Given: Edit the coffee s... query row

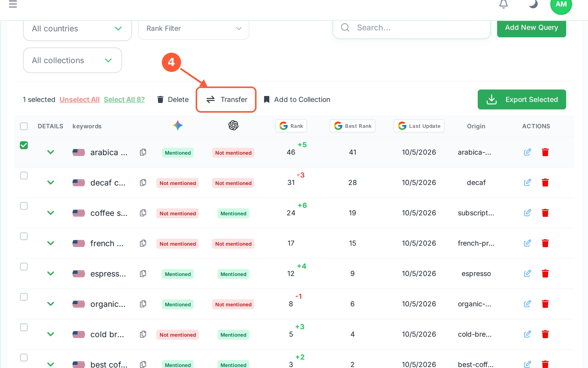Looking at the screenshot, I should [x=527, y=213].
